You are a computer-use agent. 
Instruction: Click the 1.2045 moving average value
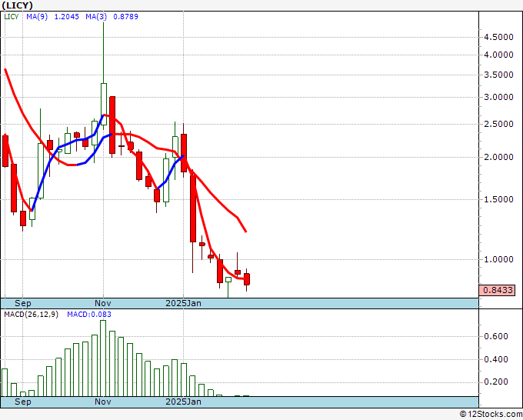pos(67,17)
